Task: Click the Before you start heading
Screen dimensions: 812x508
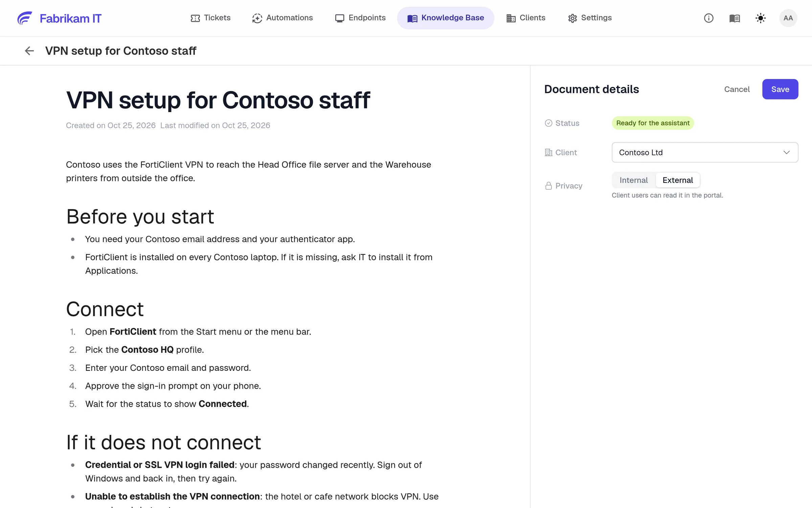Action: point(140,217)
